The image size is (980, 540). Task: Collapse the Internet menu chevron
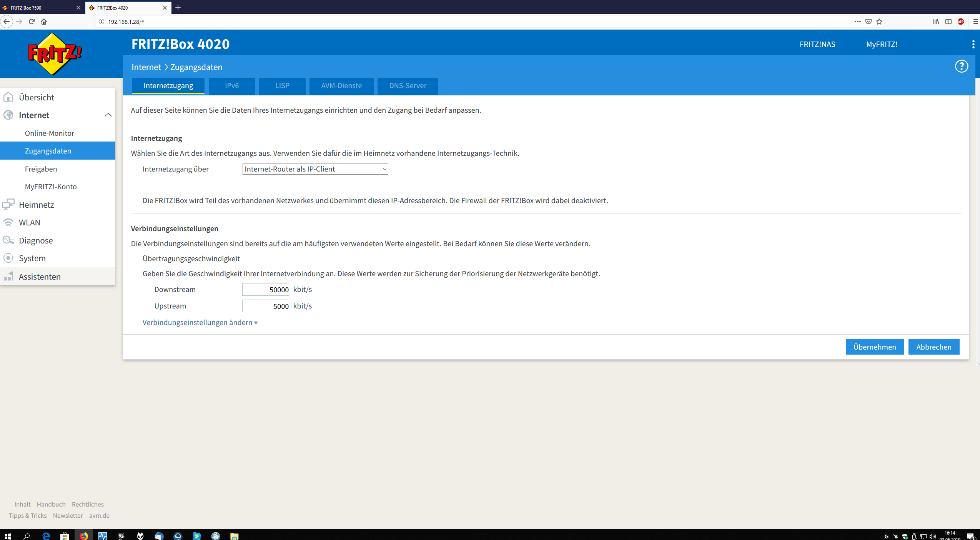click(x=108, y=115)
